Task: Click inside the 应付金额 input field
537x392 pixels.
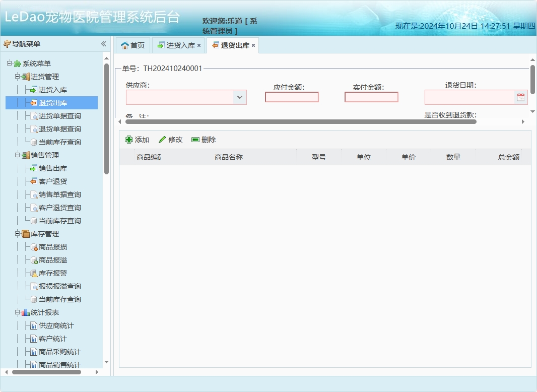Action: [292, 97]
